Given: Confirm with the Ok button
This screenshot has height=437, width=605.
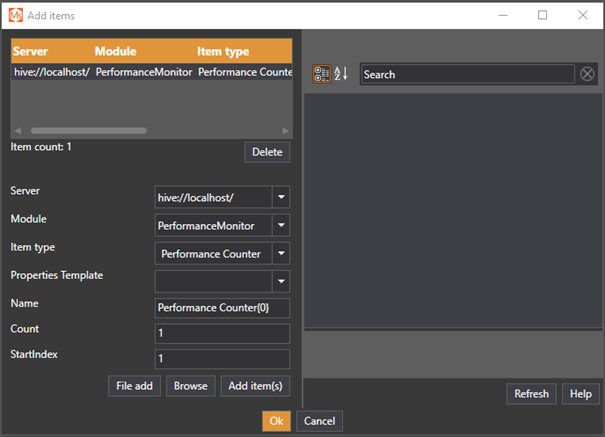Looking at the screenshot, I should pos(276,421).
